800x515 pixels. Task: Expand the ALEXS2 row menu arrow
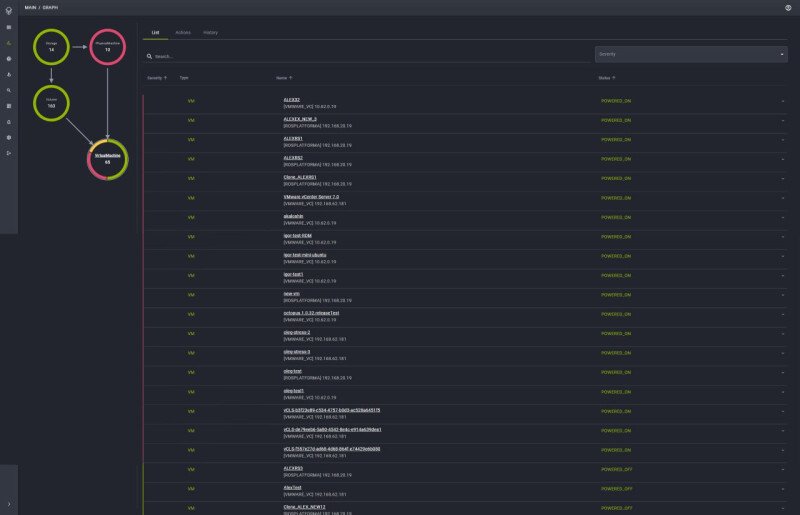783,101
